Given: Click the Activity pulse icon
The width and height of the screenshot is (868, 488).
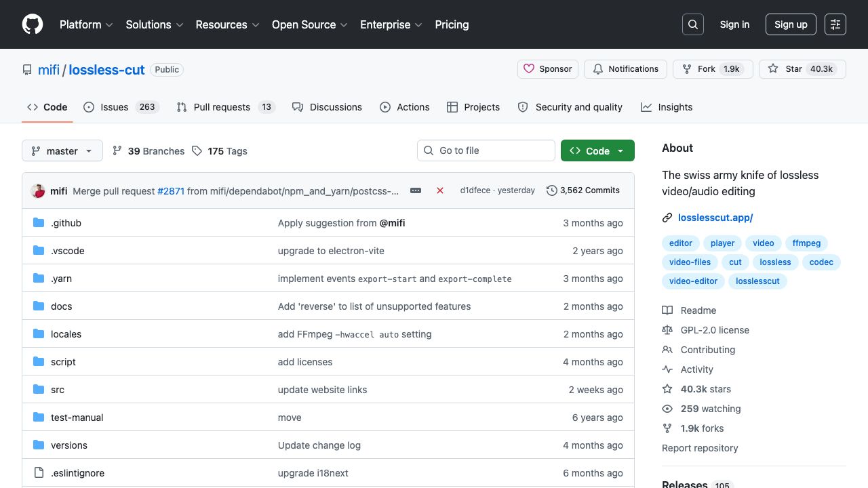Looking at the screenshot, I should pyautogui.click(x=667, y=369).
